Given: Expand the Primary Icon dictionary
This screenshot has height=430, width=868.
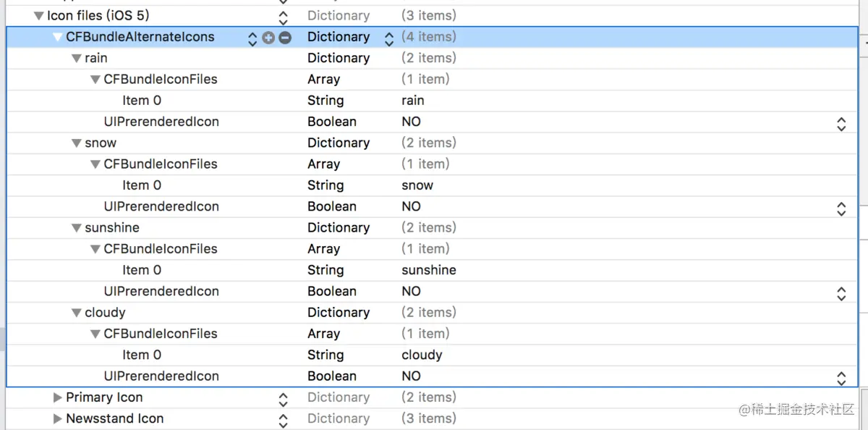Looking at the screenshot, I should click(x=58, y=397).
